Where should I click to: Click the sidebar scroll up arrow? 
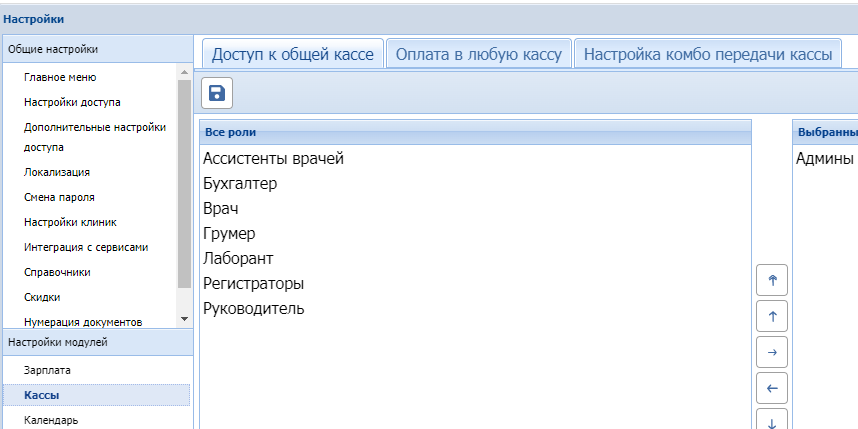click(x=183, y=73)
